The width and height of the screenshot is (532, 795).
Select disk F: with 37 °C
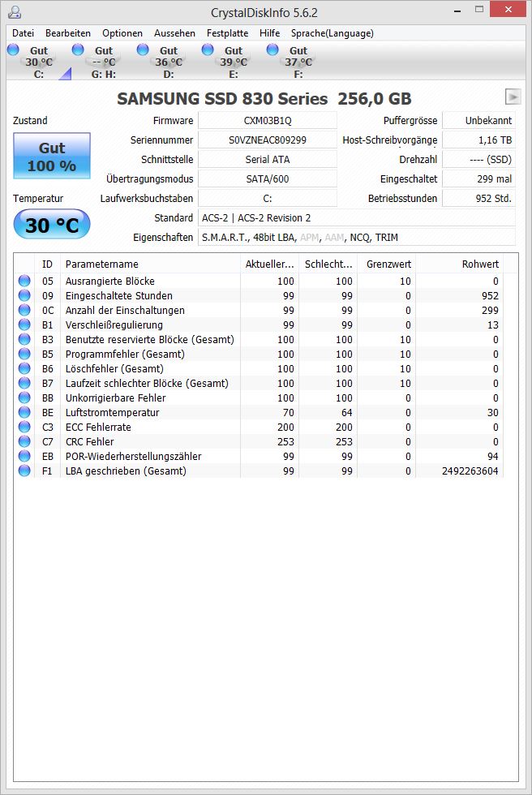[x=298, y=62]
